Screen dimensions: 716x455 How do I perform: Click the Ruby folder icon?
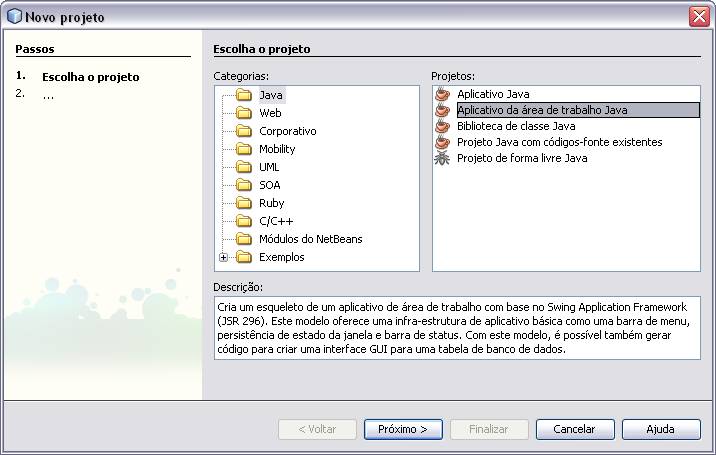(x=244, y=203)
